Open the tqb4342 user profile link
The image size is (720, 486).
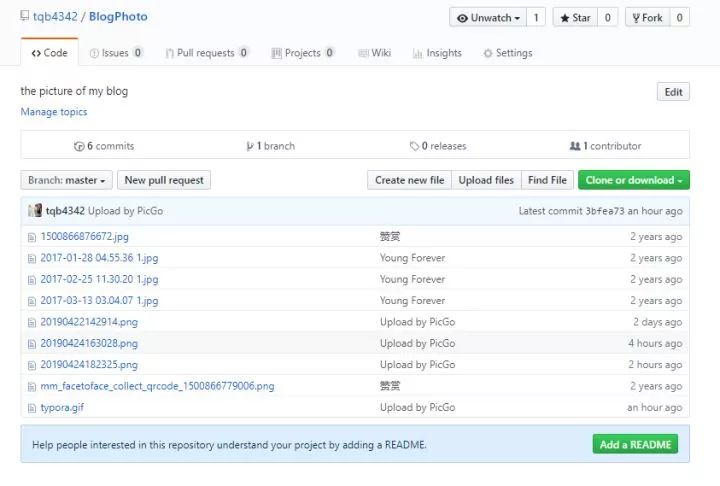(x=55, y=17)
